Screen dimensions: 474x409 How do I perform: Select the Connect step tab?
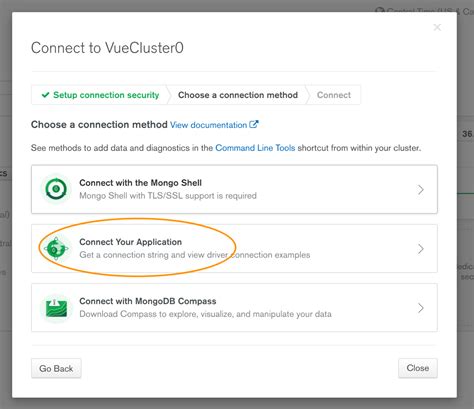coord(334,95)
